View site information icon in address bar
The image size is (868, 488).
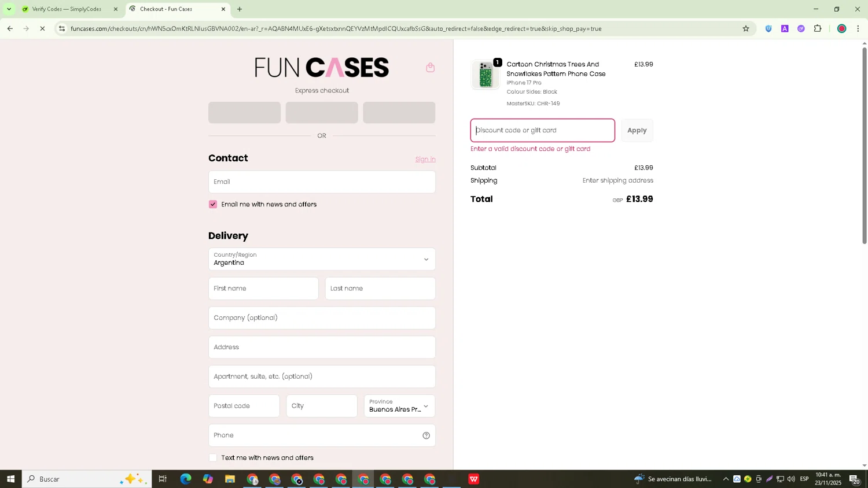(62, 28)
